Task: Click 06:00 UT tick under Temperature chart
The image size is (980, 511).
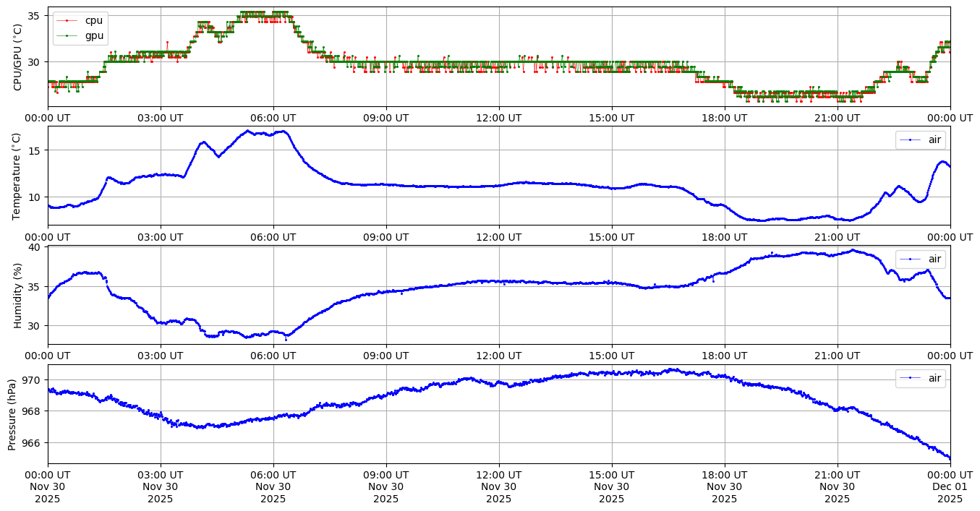Action: click(273, 237)
